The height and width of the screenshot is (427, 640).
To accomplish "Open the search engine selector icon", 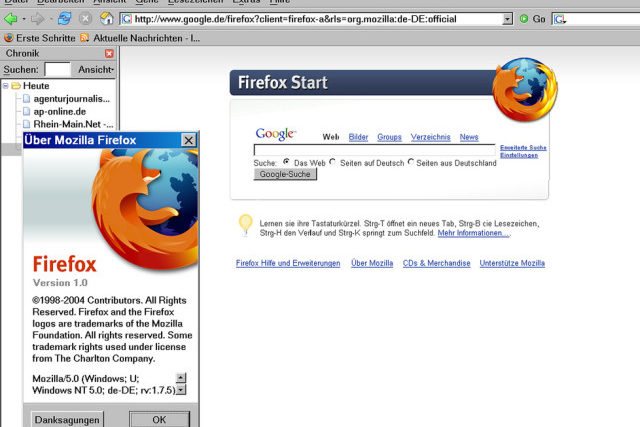I will point(560,19).
